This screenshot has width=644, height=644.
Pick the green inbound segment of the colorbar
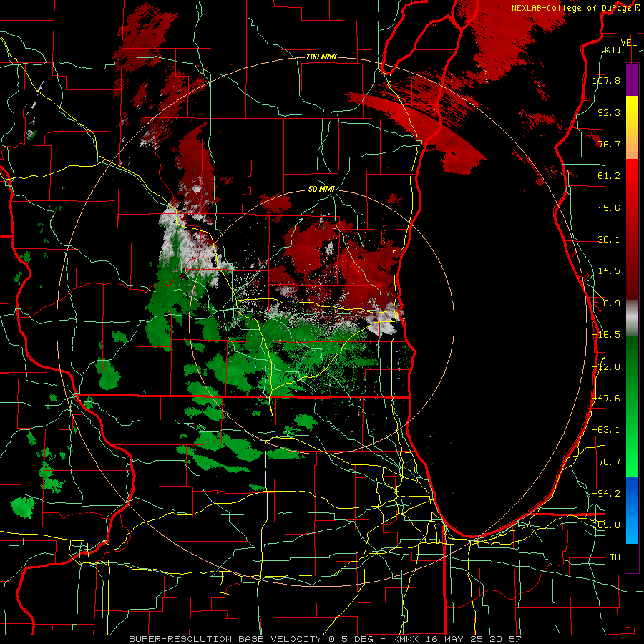click(x=632, y=406)
